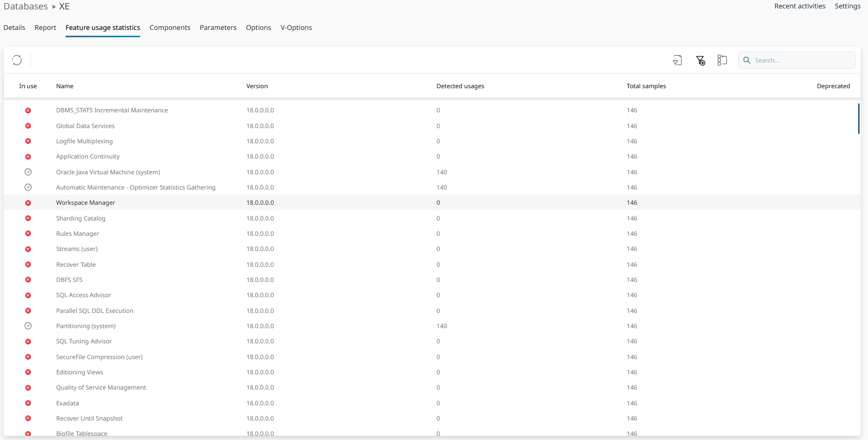
Task: Switch to the Components tab
Action: coord(170,28)
